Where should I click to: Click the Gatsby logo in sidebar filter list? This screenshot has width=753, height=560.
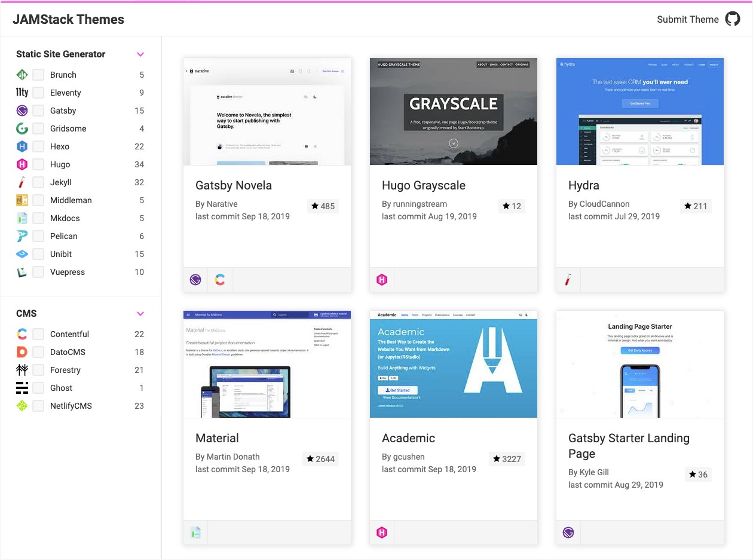(22, 111)
